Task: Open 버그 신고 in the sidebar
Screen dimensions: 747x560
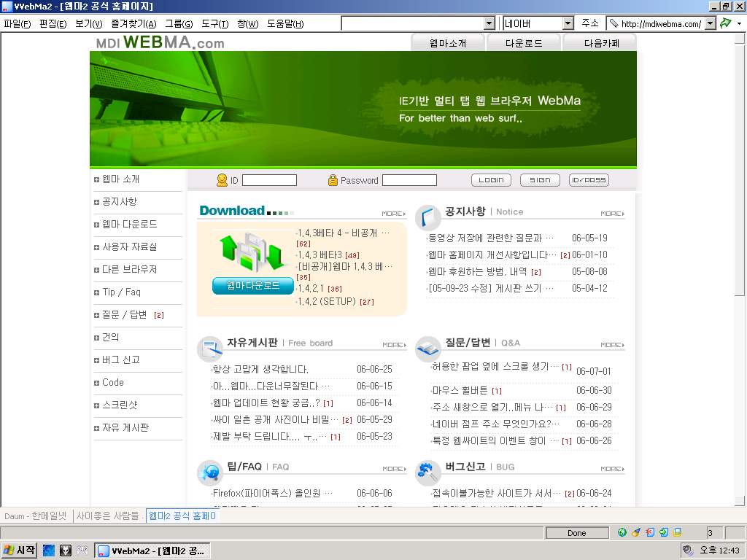Action: pyautogui.click(x=120, y=359)
